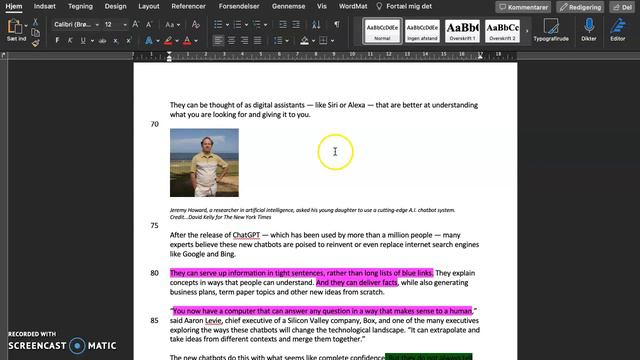
Task: Expand the styles gallery arrow
Action: pyautogui.click(x=527, y=31)
